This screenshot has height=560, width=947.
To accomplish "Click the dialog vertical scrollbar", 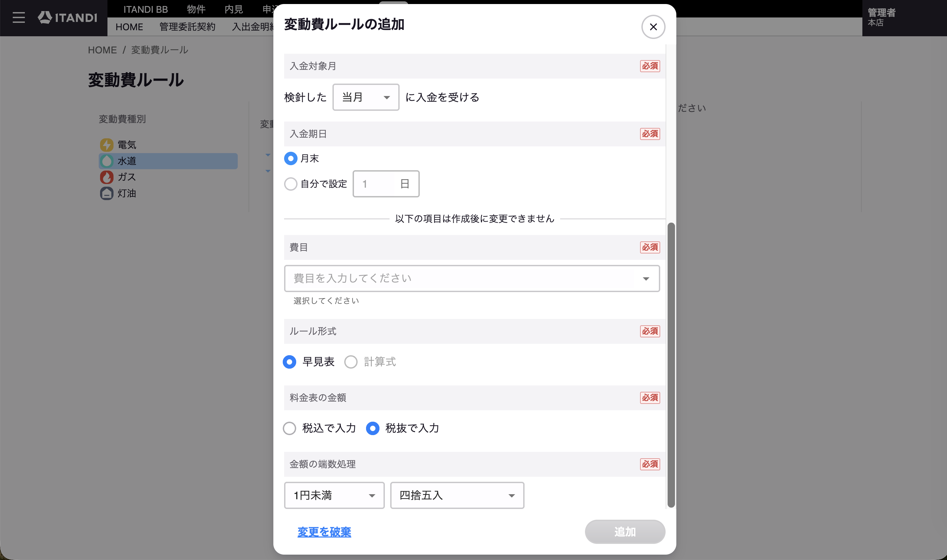I will pos(671,365).
